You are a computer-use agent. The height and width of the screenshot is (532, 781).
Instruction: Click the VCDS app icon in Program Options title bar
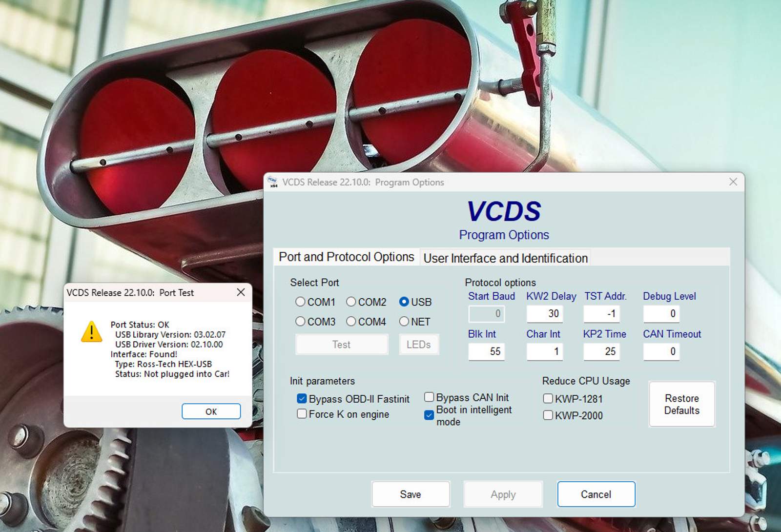pos(272,182)
